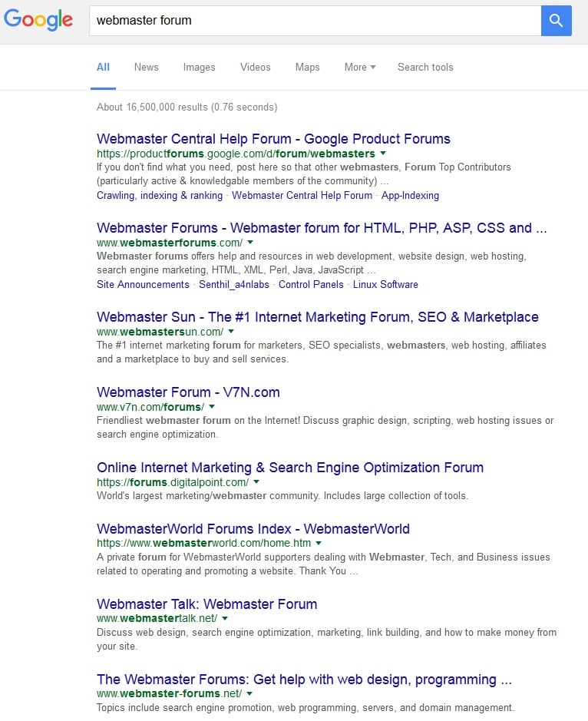Click the snippet "Topics include search engine promotion"
Image resolution: width=588 pixels, height=721 pixels.
[306, 708]
